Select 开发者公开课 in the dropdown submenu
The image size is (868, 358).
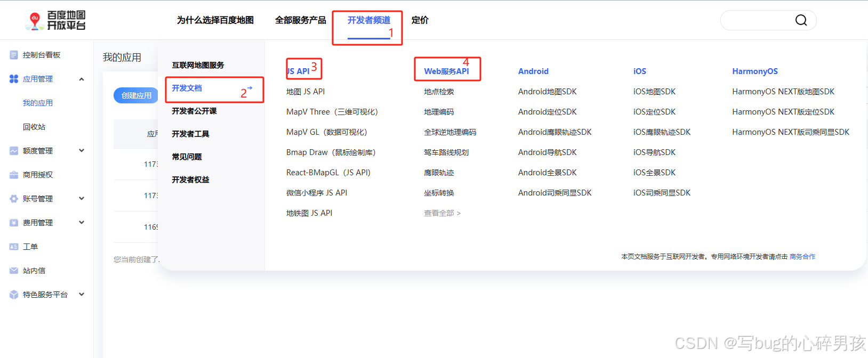coord(194,111)
